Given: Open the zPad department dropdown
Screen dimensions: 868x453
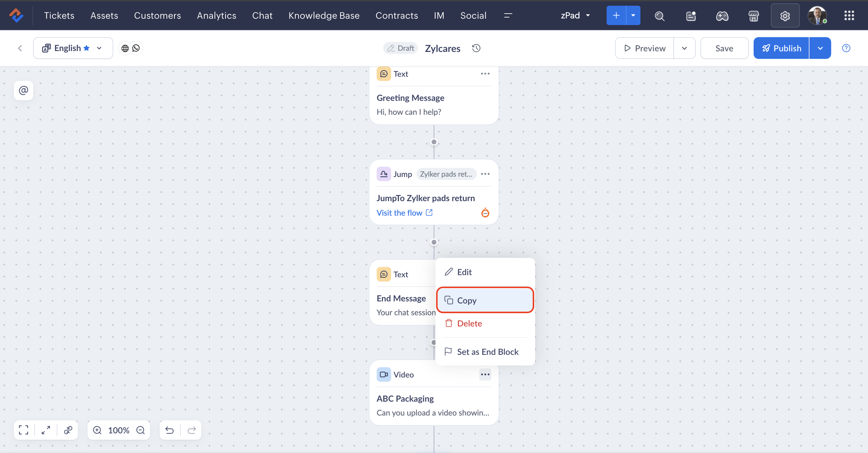Looking at the screenshot, I should point(575,15).
